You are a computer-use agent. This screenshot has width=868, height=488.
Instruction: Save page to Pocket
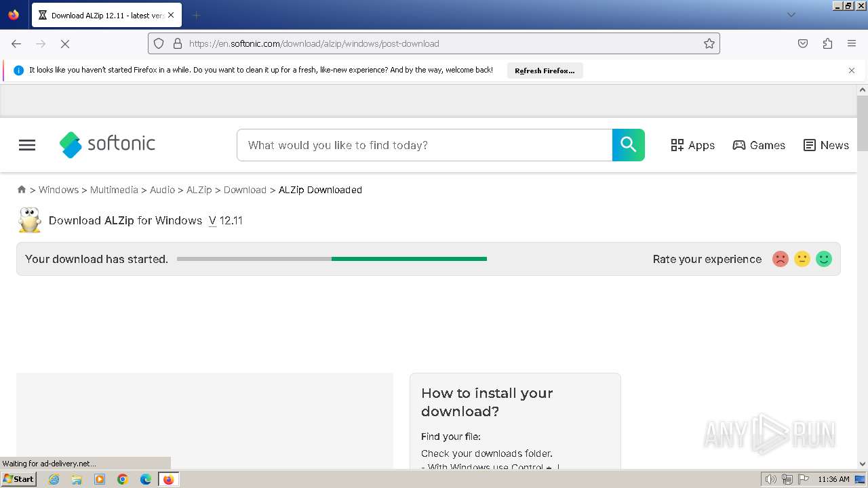pyautogui.click(x=803, y=43)
